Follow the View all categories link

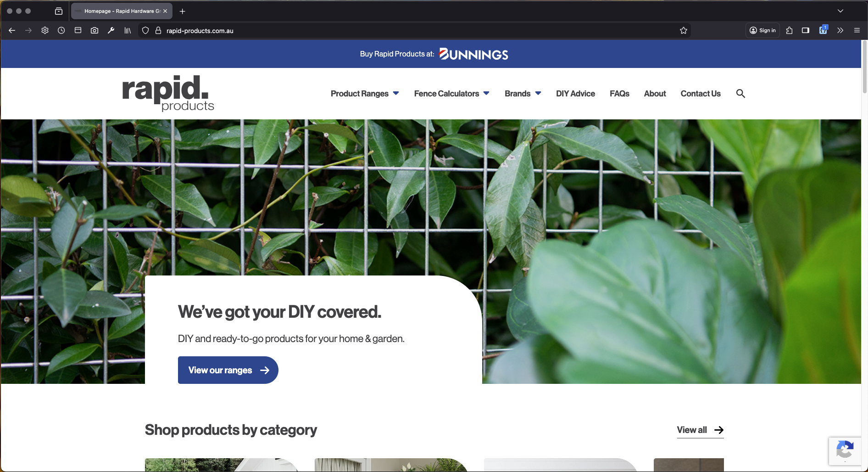pyautogui.click(x=700, y=430)
